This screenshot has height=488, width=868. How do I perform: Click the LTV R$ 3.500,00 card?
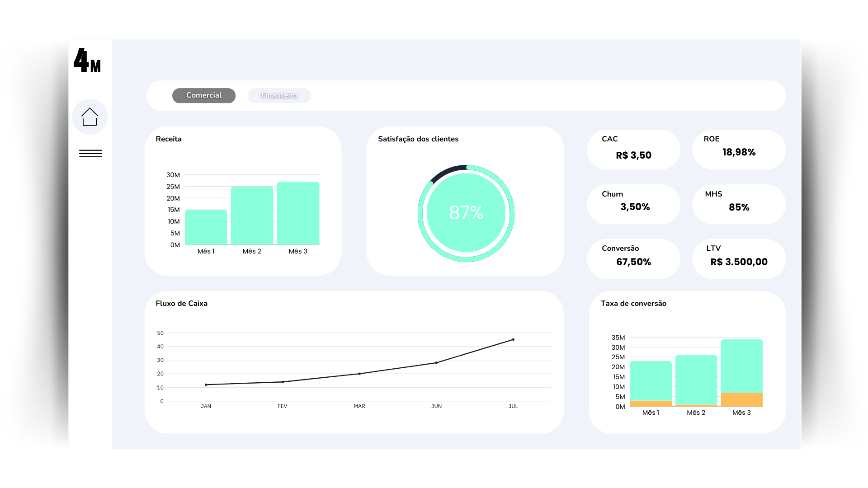coord(739,258)
